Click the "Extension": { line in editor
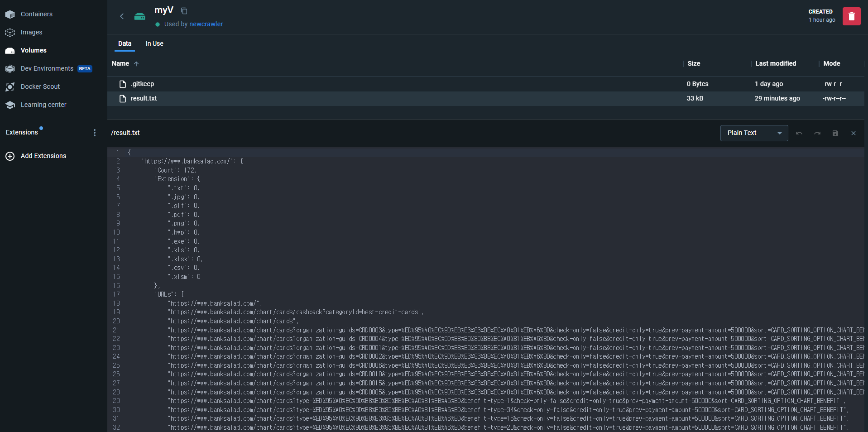Viewport: 868px width, 432px height. tap(177, 179)
